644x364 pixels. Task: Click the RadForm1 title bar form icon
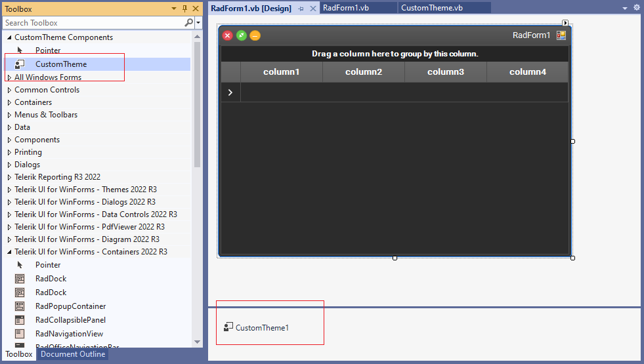[561, 35]
